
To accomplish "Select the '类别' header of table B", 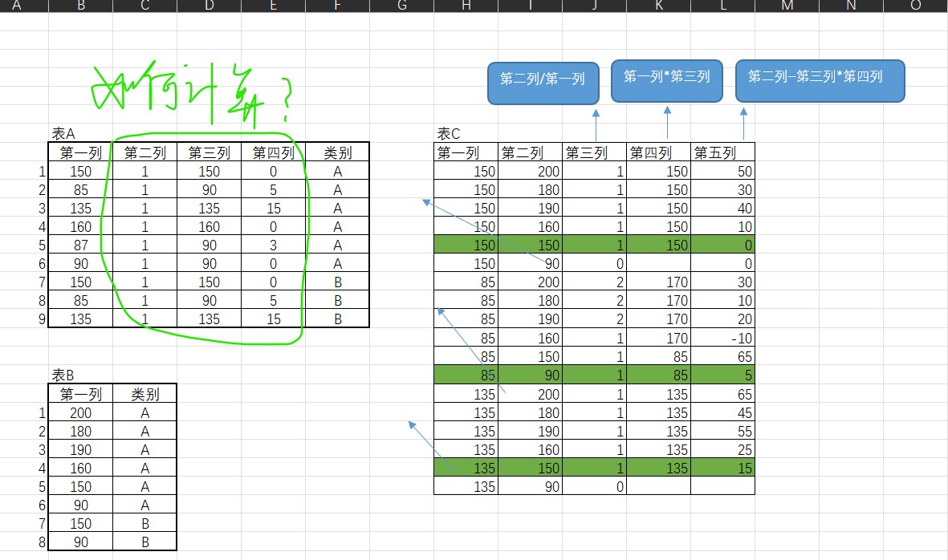I will 144,394.
